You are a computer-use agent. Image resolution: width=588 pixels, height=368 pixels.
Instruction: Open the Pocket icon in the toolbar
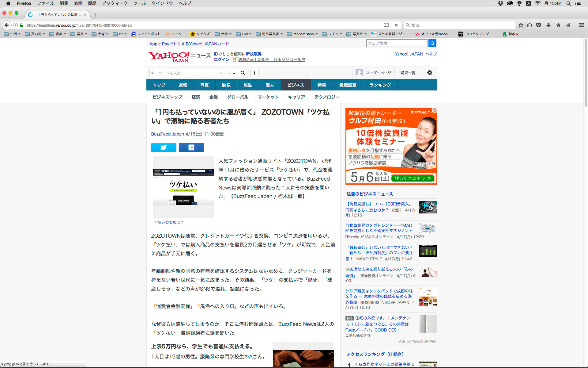coord(539,25)
